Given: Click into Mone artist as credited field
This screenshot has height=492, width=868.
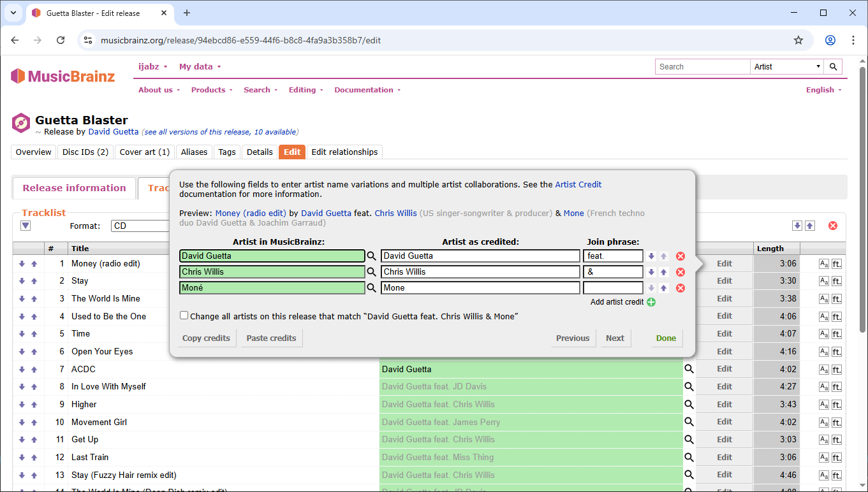Looking at the screenshot, I should click(481, 288).
